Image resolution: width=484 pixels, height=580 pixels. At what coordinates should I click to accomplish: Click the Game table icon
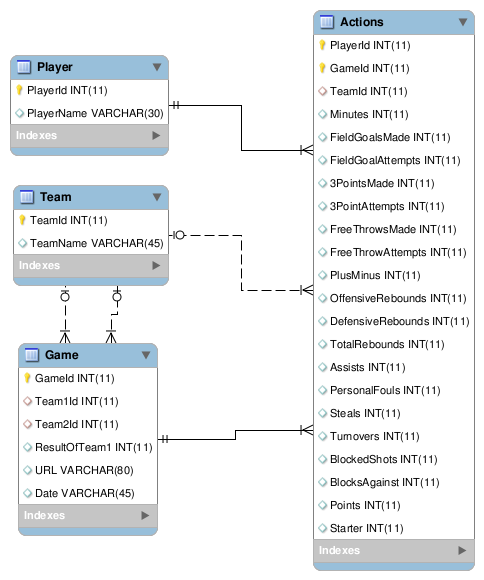[x=32, y=355]
